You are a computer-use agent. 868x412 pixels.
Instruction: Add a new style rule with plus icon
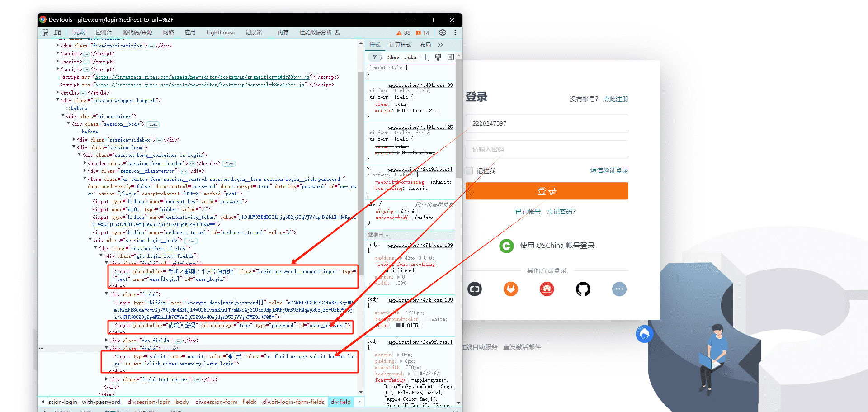[426, 57]
